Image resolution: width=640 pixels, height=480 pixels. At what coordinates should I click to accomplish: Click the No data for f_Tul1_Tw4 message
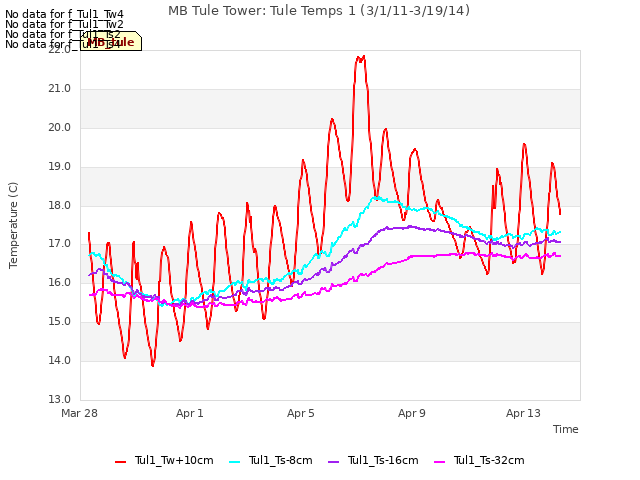click(x=64, y=14)
